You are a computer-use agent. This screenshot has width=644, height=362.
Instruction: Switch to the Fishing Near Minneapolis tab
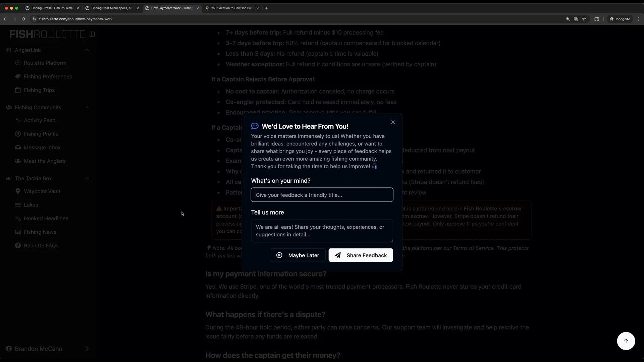111,8
